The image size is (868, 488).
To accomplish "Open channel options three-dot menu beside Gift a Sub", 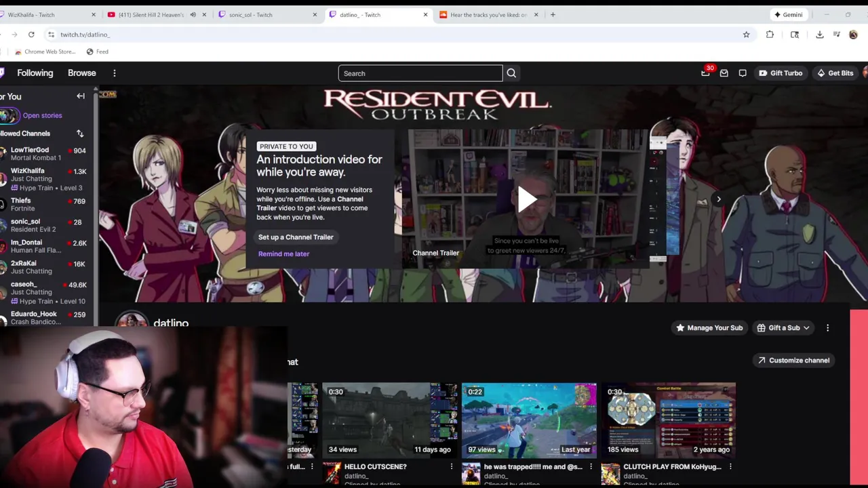I will coord(827,328).
